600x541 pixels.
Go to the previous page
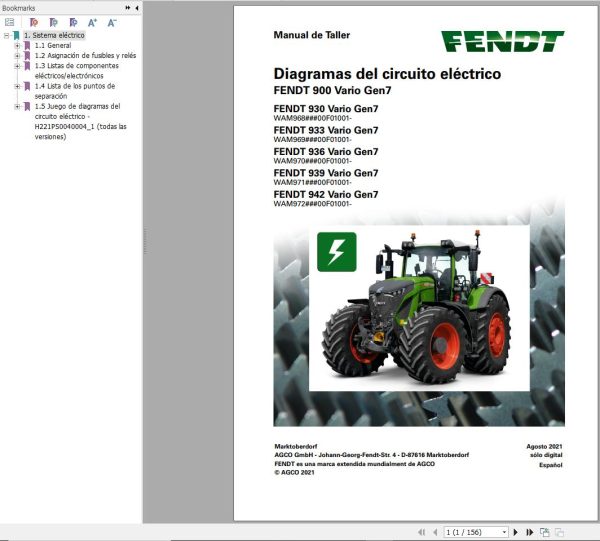pyautogui.click(x=435, y=532)
